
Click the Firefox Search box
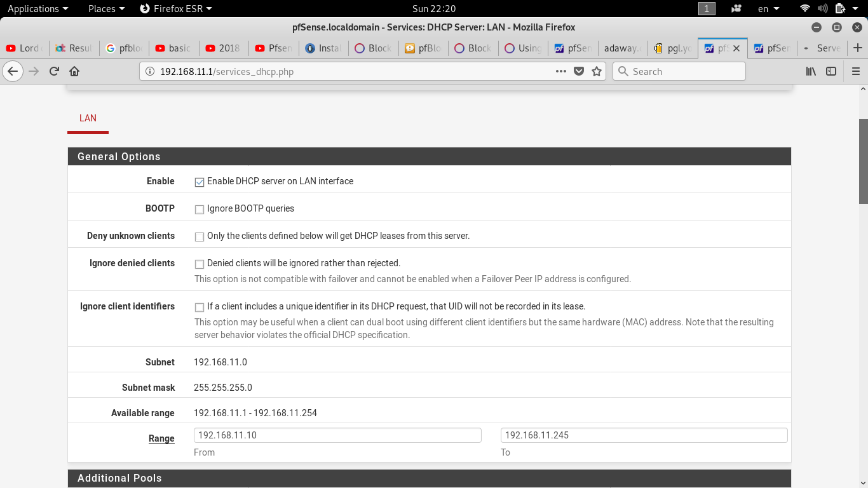[679, 71]
